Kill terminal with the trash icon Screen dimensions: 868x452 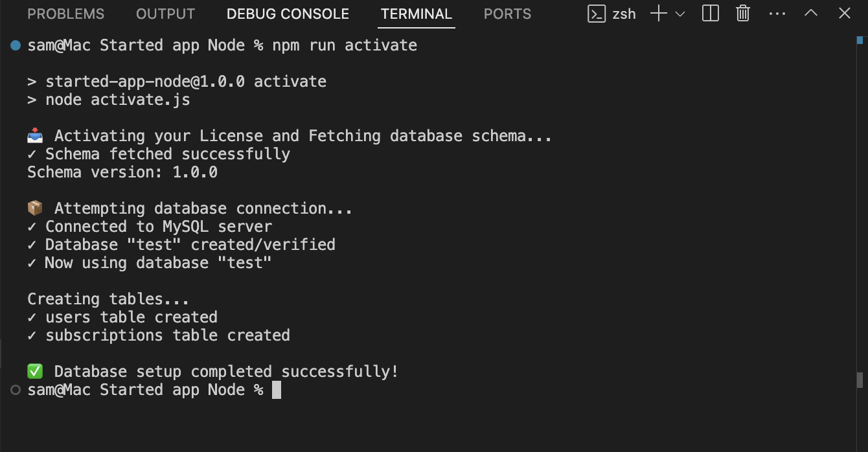click(743, 14)
